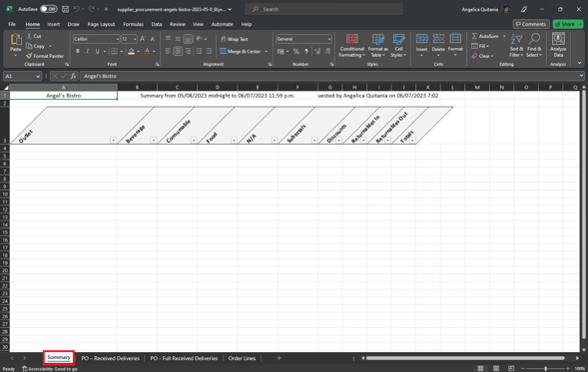Switch to the Formulas tab

coord(133,24)
